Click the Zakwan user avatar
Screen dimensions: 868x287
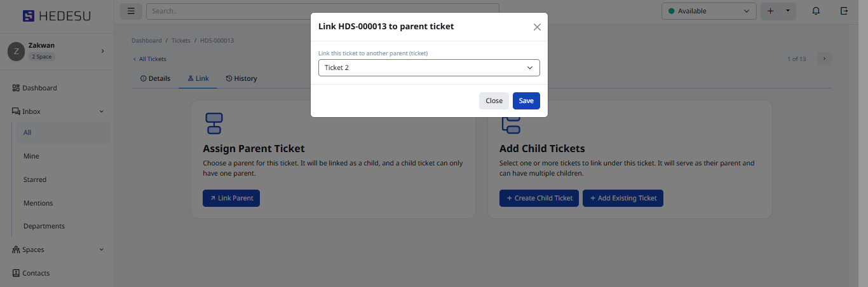pos(16,52)
